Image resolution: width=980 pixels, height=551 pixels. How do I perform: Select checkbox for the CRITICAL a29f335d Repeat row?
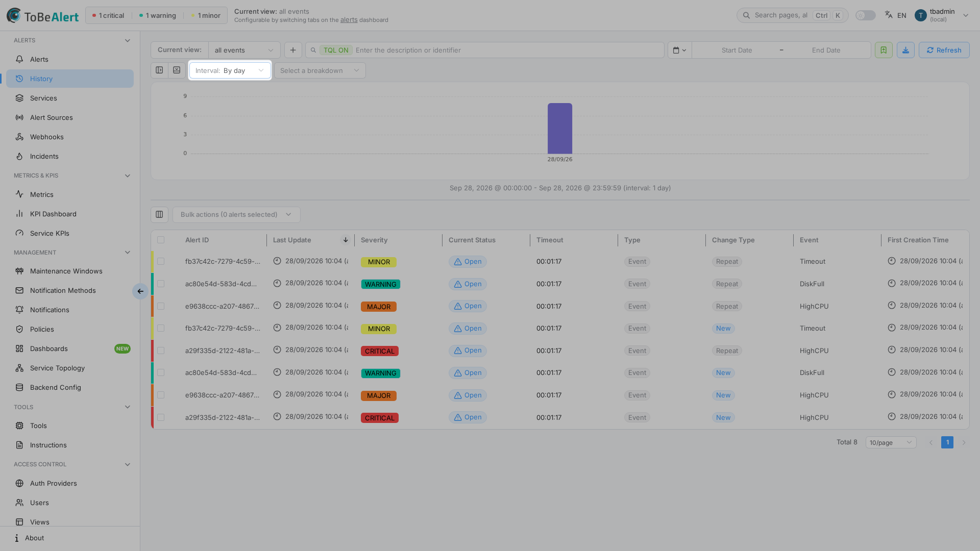pyautogui.click(x=161, y=350)
